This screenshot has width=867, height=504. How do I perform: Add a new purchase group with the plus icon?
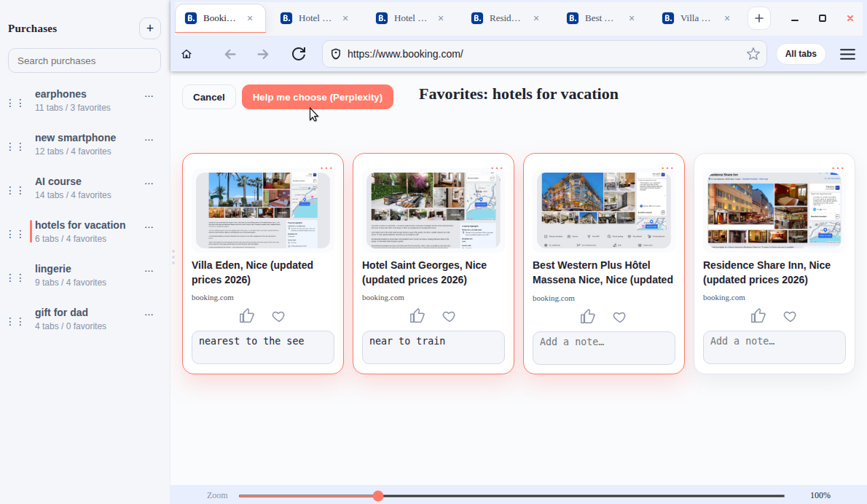coord(150,28)
